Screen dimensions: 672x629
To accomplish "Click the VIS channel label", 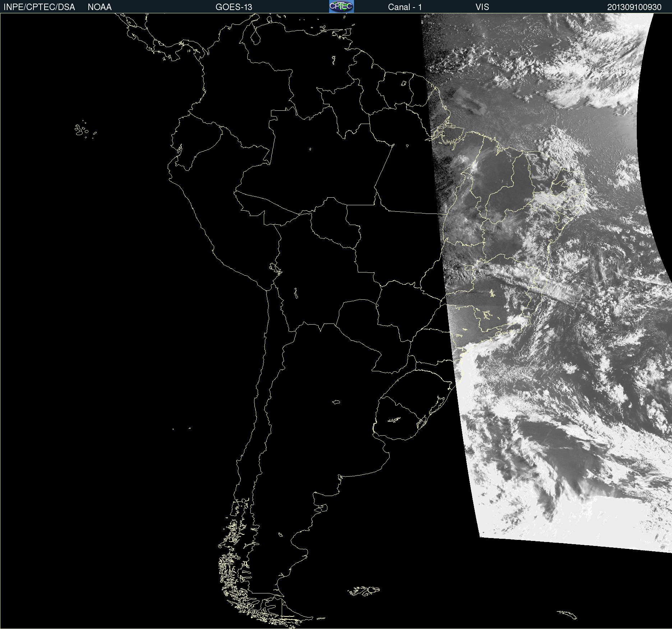I will coord(482,7).
